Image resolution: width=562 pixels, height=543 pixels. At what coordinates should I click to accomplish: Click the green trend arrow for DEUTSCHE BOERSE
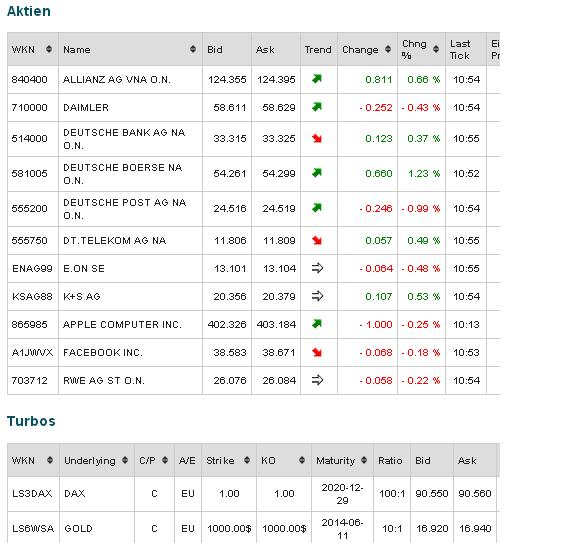coord(317,173)
